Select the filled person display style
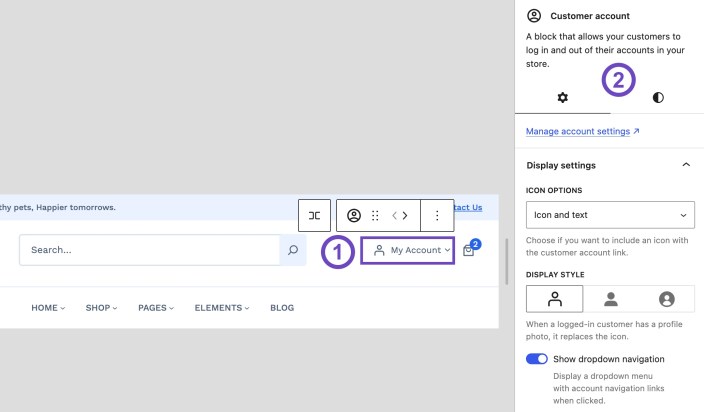Image resolution: width=704 pixels, height=412 pixels. [x=611, y=299]
